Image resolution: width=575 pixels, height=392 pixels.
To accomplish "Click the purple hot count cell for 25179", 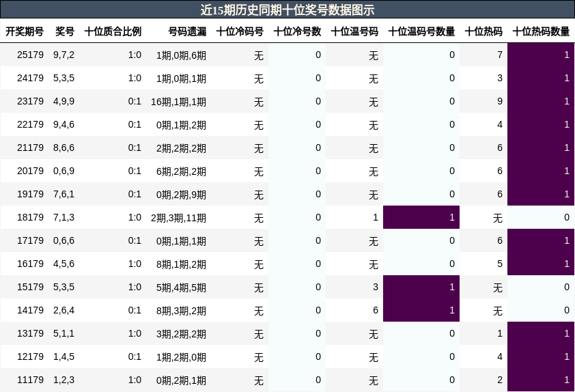I will click(x=541, y=55).
